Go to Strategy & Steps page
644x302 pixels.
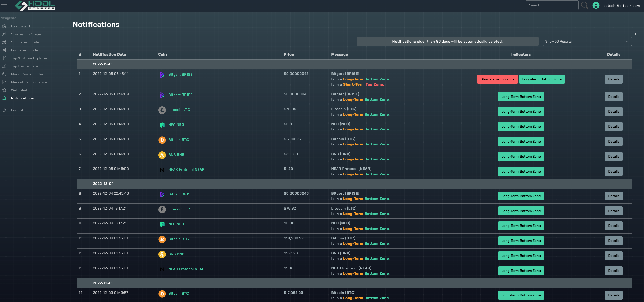click(x=26, y=34)
